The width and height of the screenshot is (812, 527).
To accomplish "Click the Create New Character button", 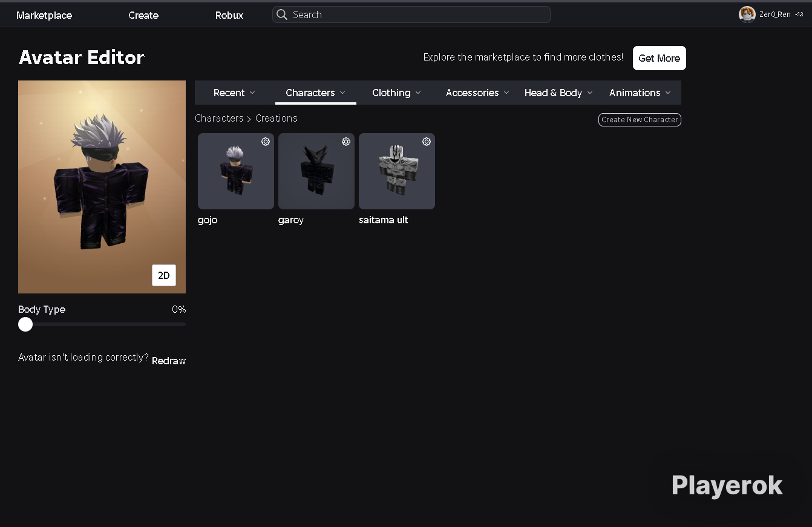I will [640, 120].
